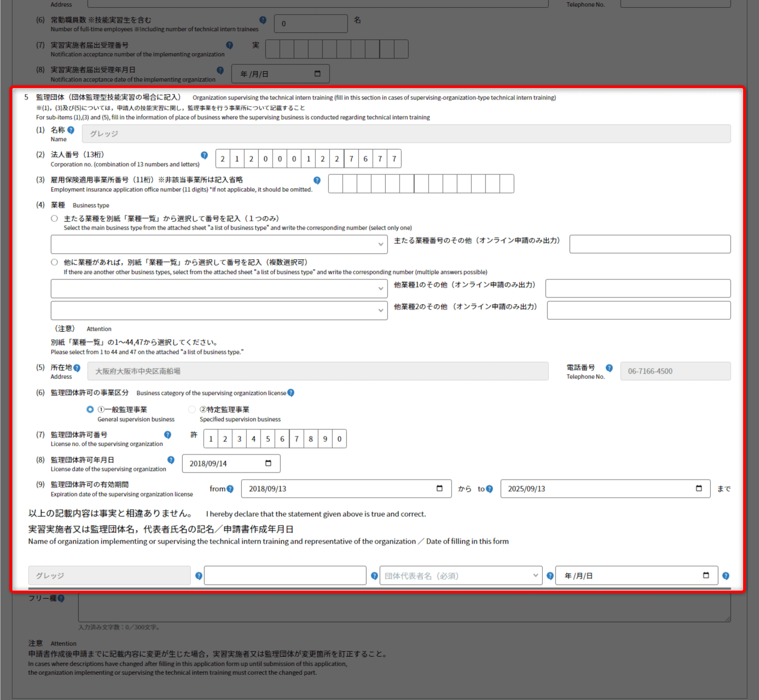The height and width of the screenshot is (700, 759).
Task: Select the main business type radio button
Action: [54, 218]
